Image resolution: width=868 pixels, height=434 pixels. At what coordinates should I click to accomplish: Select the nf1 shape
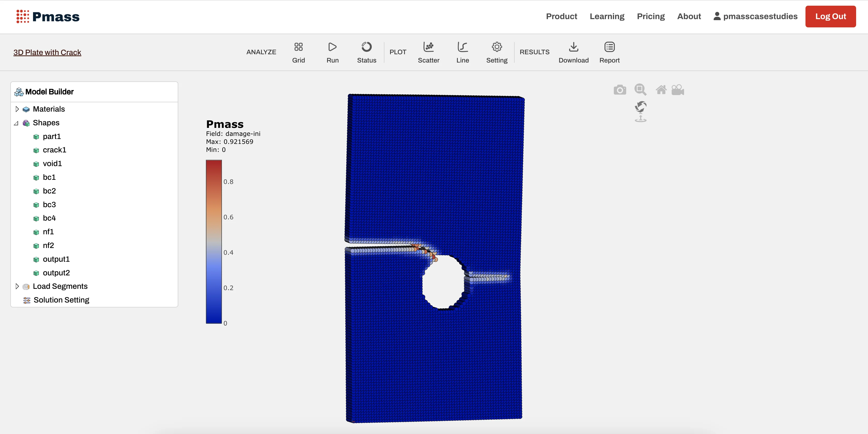click(48, 232)
